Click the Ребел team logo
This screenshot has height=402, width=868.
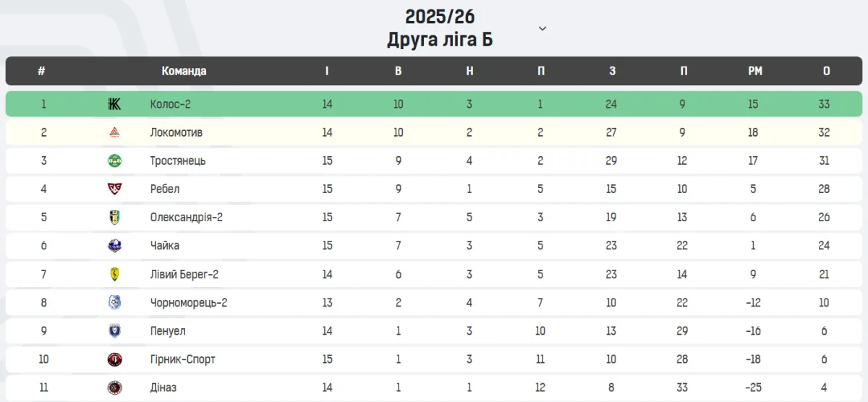point(114,189)
